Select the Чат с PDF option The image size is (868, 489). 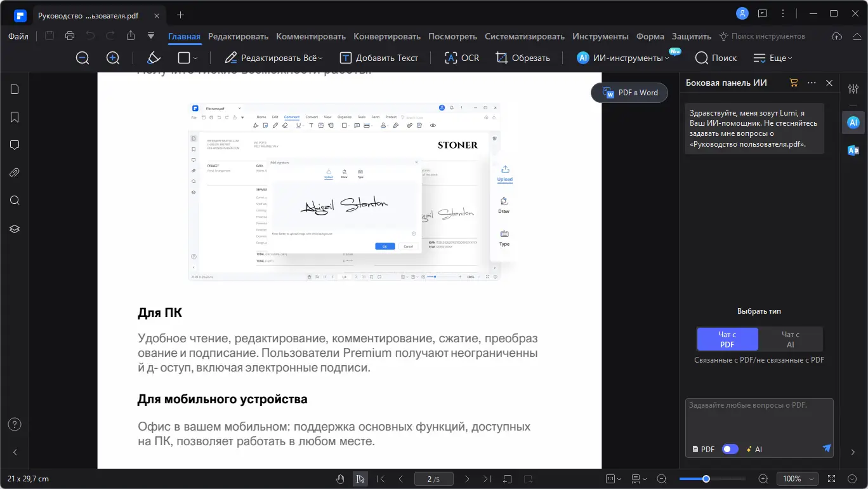click(x=727, y=338)
